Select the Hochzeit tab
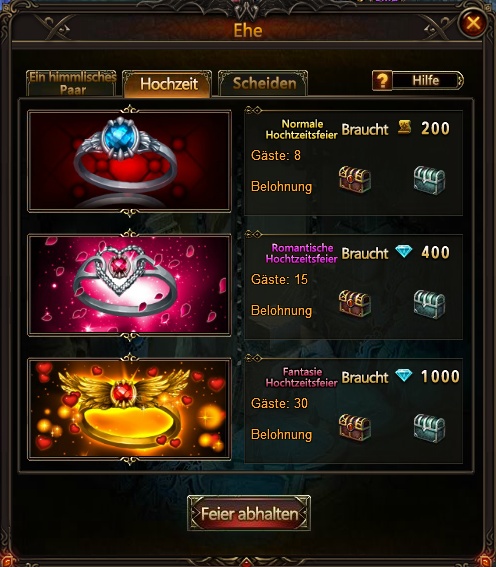 tap(167, 84)
